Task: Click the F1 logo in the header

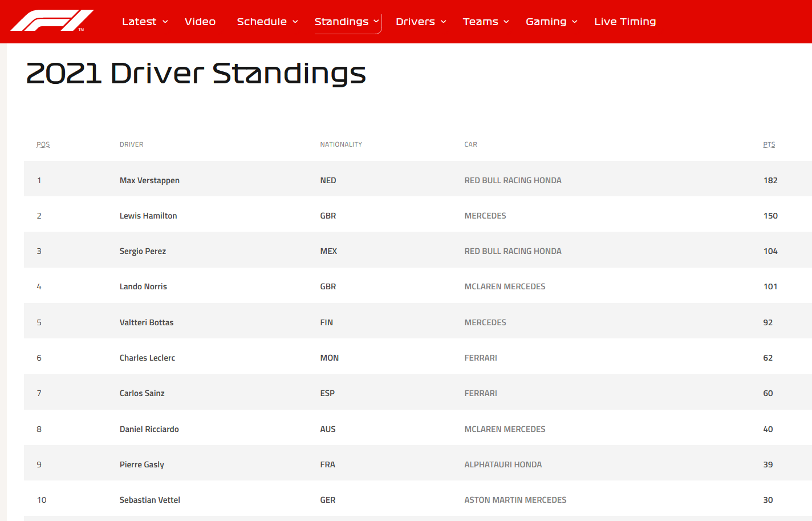Action: pos(52,21)
